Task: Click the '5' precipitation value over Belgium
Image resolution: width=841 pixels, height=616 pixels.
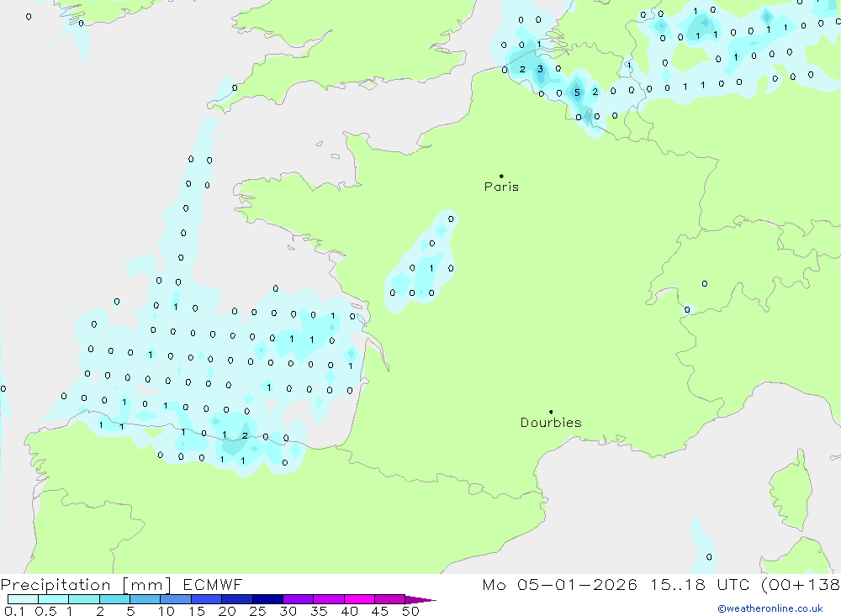Action: click(x=577, y=92)
